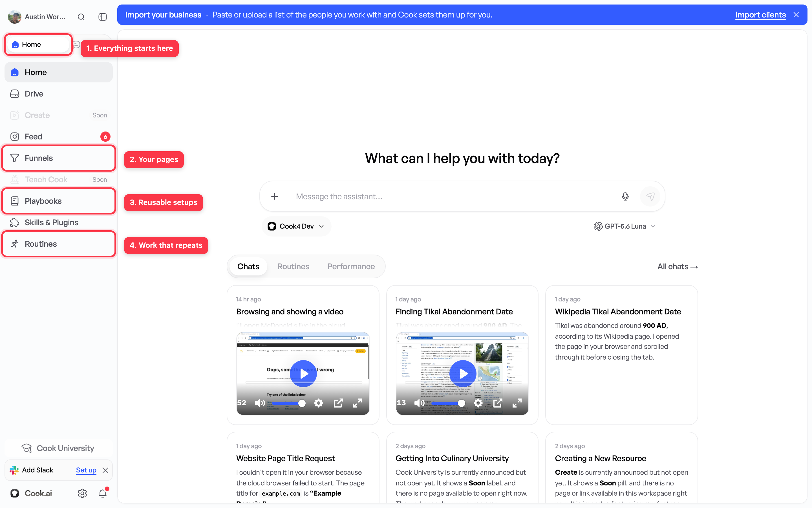This screenshot has width=812, height=508.
Task: Click the Set up link for Slack
Action: (x=86, y=470)
